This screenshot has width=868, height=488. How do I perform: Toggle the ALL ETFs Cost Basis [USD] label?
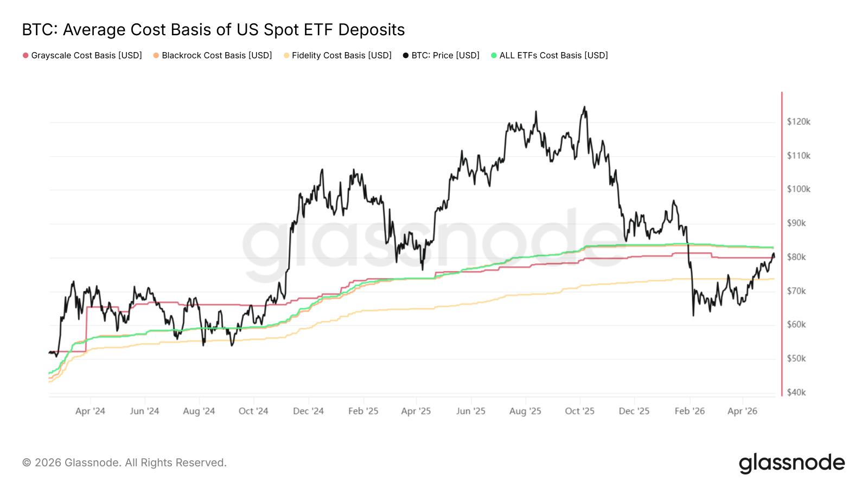pos(554,55)
